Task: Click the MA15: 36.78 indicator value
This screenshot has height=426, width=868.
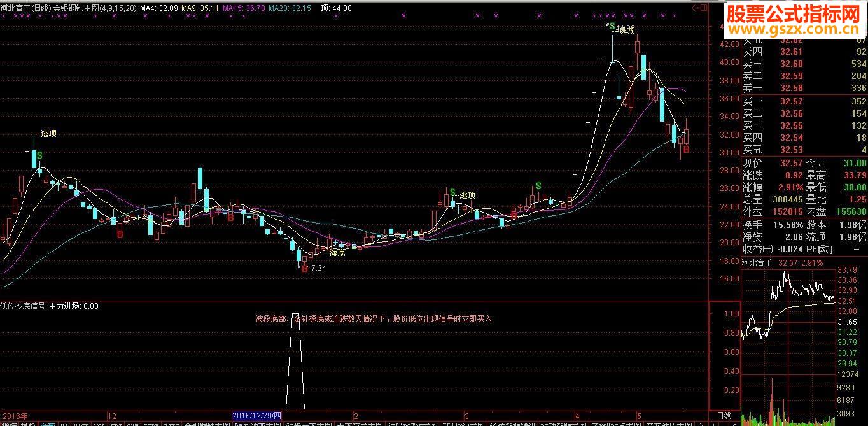Action: pyautogui.click(x=244, y=8)
